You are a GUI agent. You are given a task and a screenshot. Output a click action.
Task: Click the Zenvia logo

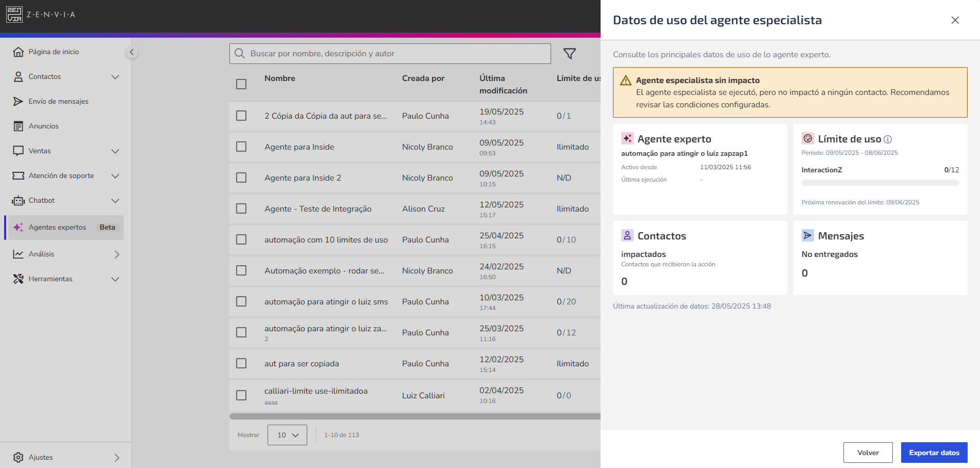point(41,14)
